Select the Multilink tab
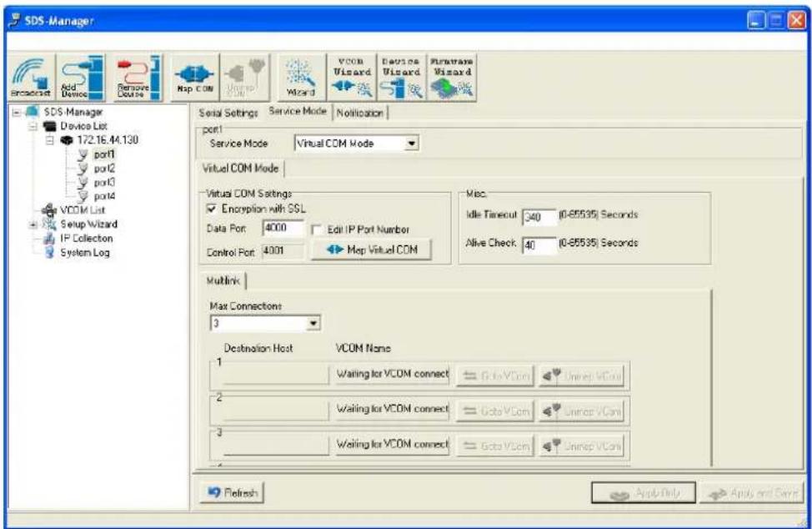Viewport: 812px width, 529px height. pyautogui.click(x=223, y=281)
